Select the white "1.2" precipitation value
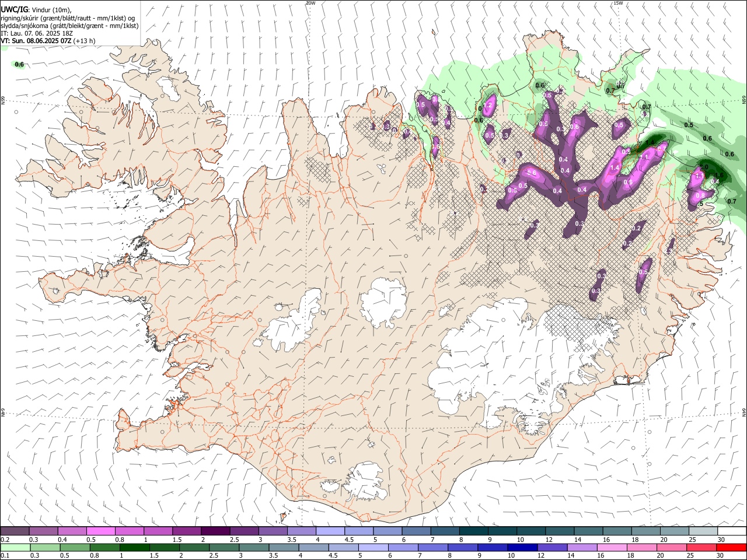The width and height of the screenshot is (747, 560). coord(488,105)
